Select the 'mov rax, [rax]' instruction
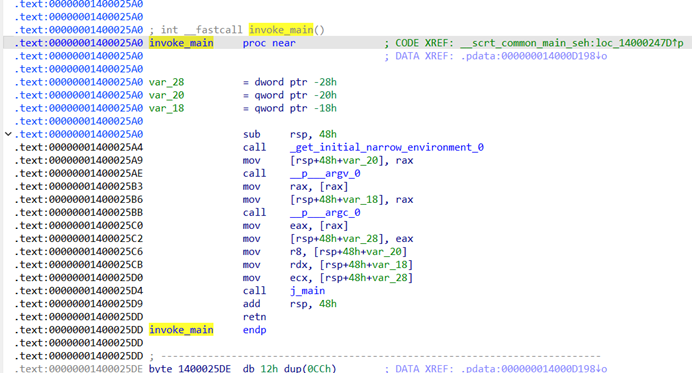Viewport: 692px width, 373px height. point(295,186)
